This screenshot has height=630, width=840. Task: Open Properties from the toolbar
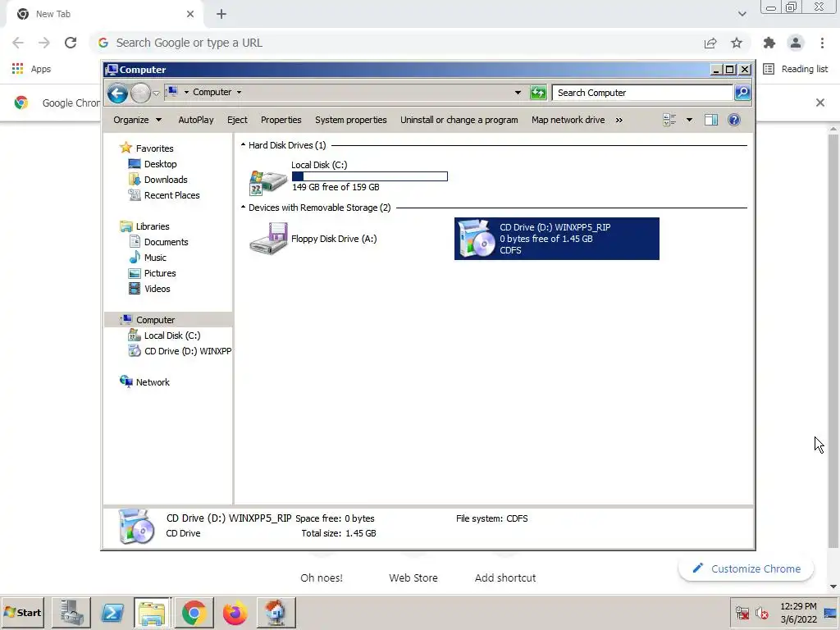point(281,120)
